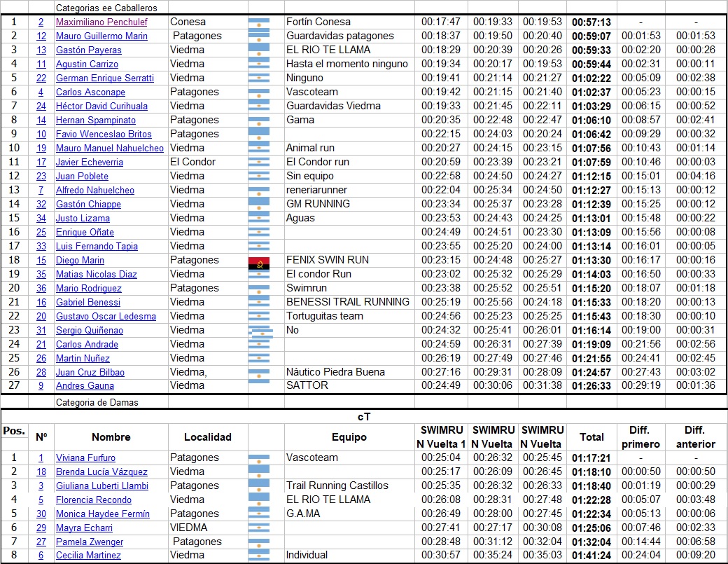Click the Argentina flag in Maximiliano Penchulef's row

coord(259,22)
